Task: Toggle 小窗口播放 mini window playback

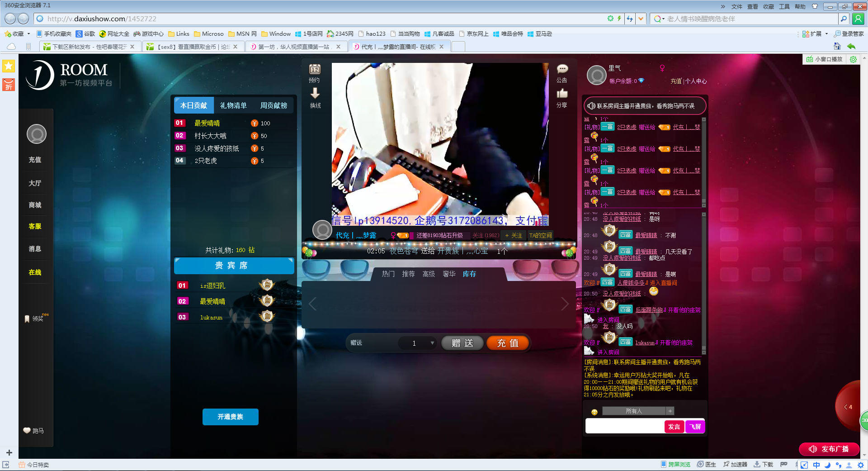Action: tap(825, 59)
